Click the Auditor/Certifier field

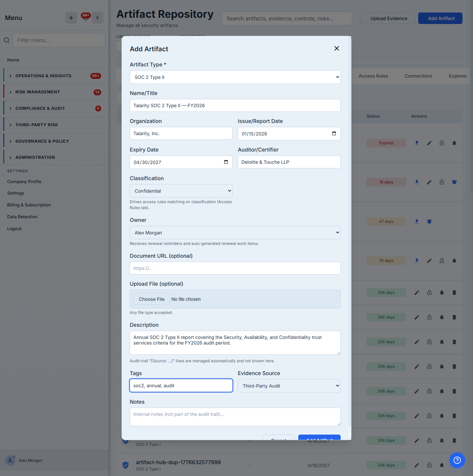[289, 162]
